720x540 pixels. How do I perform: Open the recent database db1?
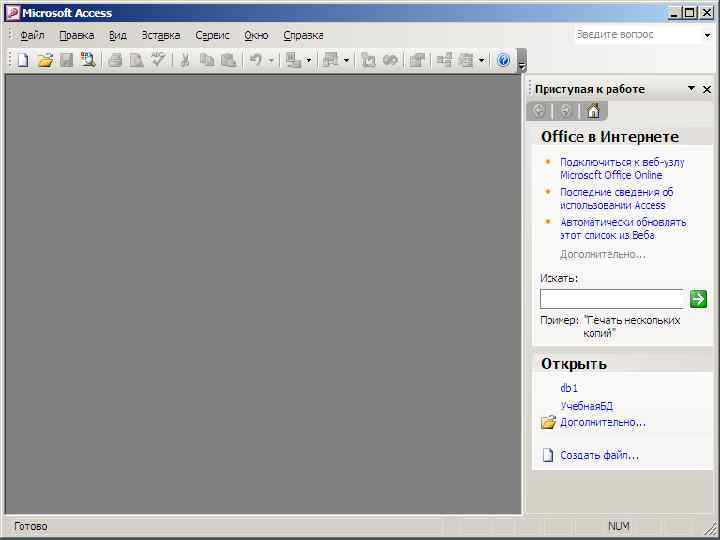(568, 388)
